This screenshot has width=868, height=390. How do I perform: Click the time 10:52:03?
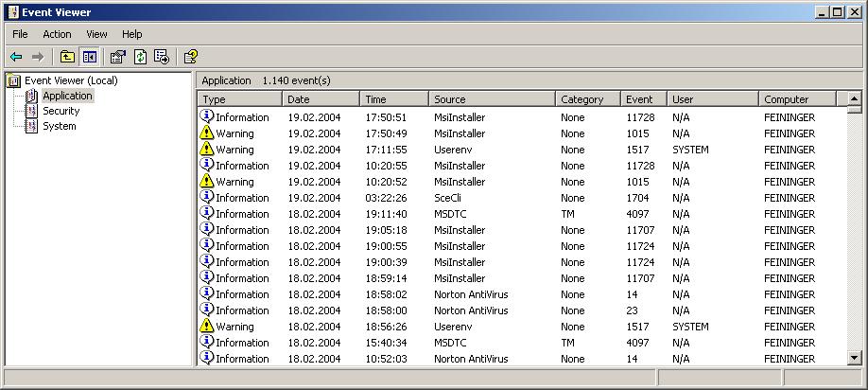(386, 359)
